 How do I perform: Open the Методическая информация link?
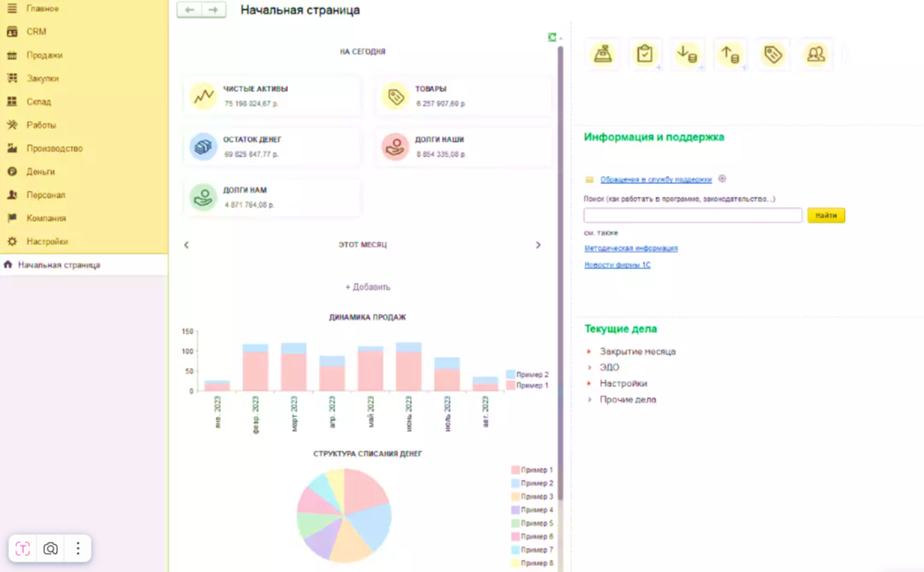pyautogui.click(x=631, y=248)
